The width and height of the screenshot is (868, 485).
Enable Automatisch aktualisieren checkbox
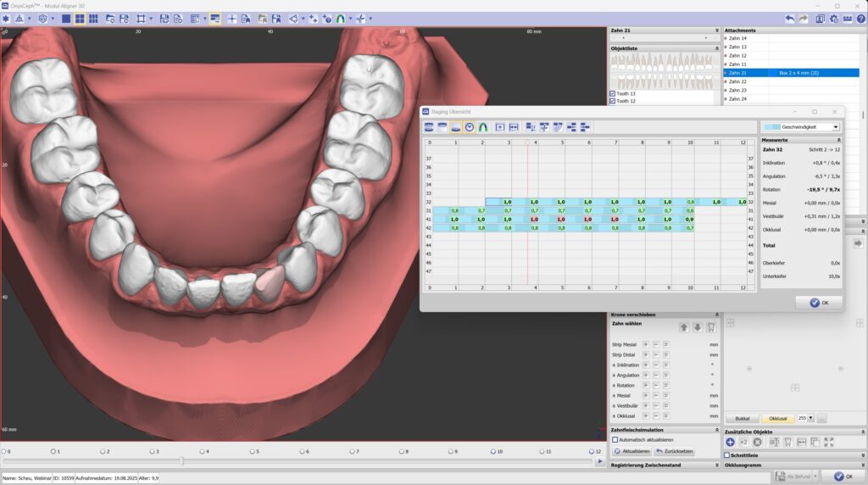[615, 440]
